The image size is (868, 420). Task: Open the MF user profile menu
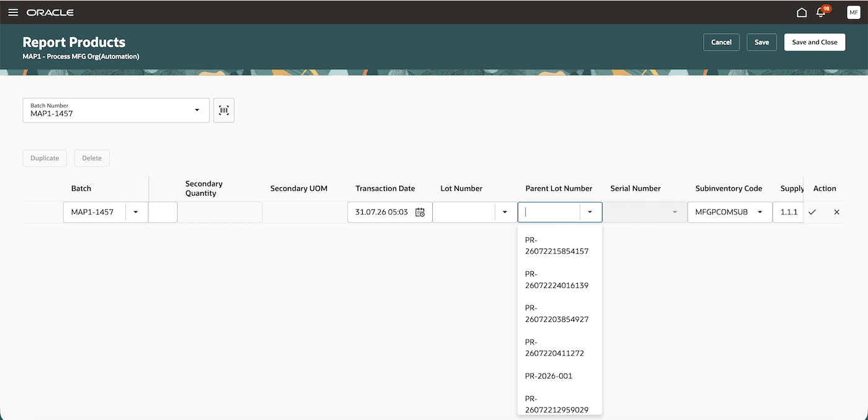[853, 12]
